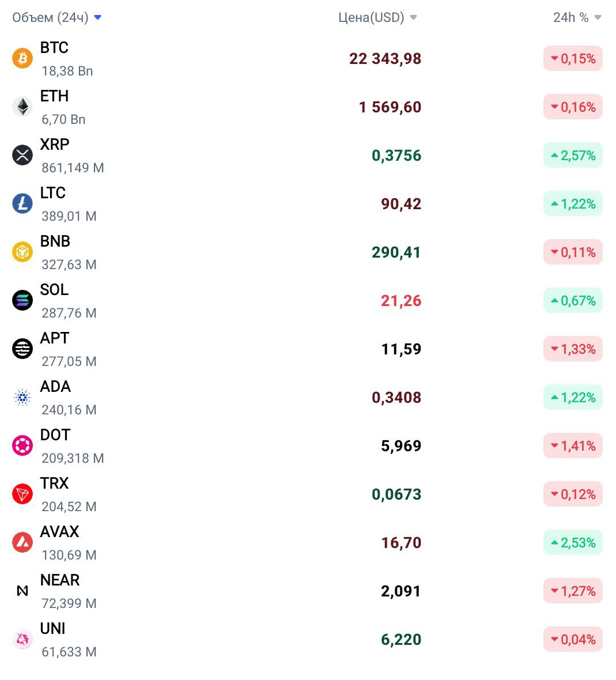Open the Uniswap UNI unicorn icon

click(x=22, y=639)
